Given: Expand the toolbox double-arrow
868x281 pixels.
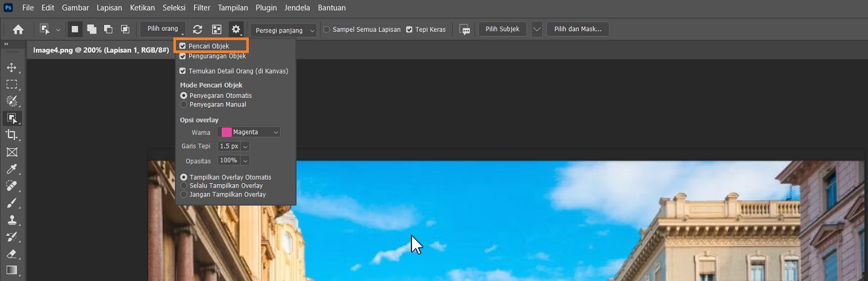Looking at the screenshot, I should [6, 45].
